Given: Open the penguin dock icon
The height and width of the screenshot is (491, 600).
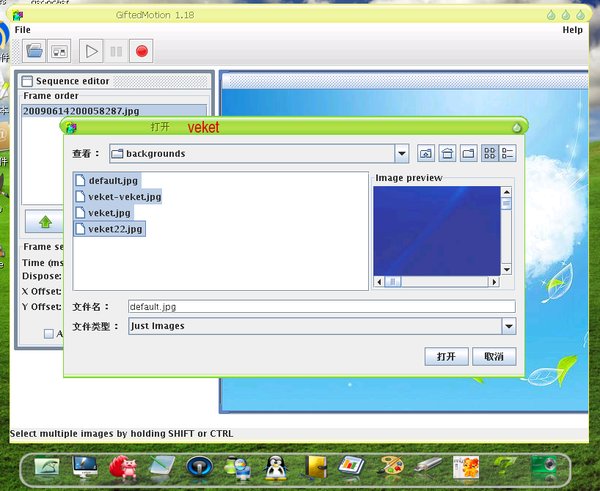Looking at the screenshot, I should (x=276, y=468).
